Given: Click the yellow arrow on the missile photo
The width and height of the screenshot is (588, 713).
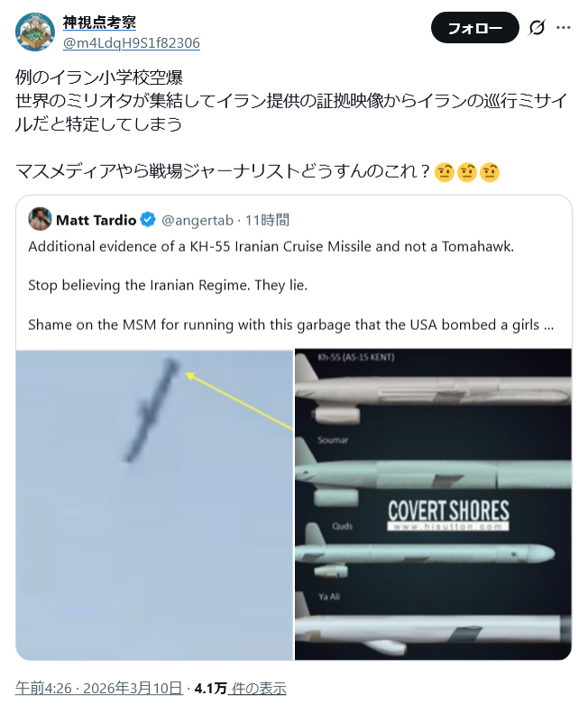Looking at the screenshot, I should (x=239, y=401).
